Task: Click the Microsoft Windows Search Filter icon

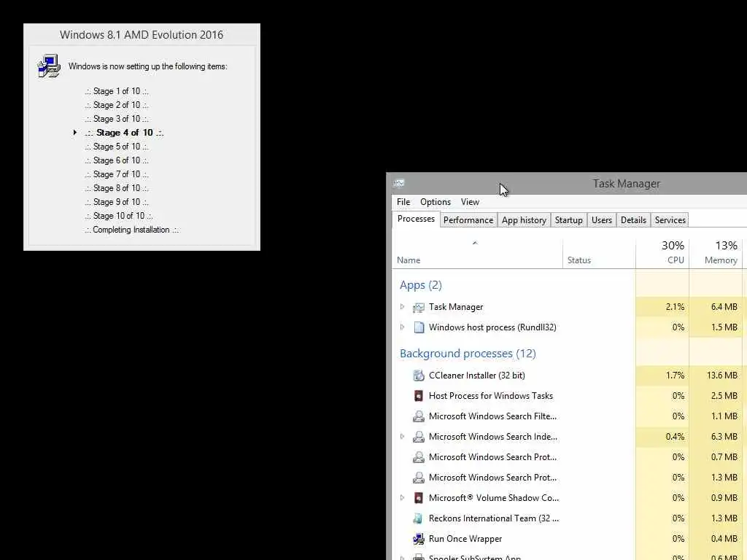Action: click(x=418, y=416)
